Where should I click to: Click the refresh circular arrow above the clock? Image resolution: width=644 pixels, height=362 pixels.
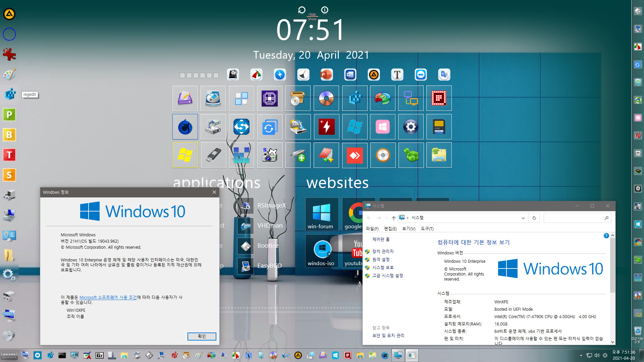[302, 10]
